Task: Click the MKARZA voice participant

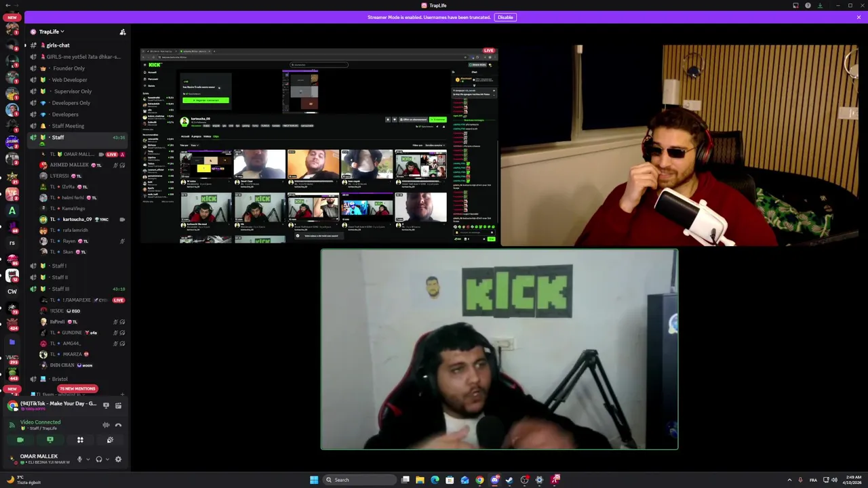Action: pos(81,354)
